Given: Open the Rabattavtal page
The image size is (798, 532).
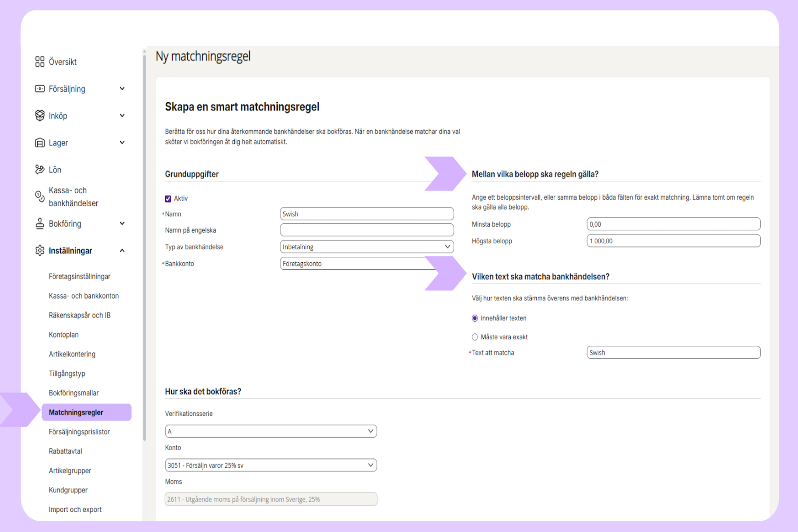Looking at the screenshot, I should click(65, 451).
